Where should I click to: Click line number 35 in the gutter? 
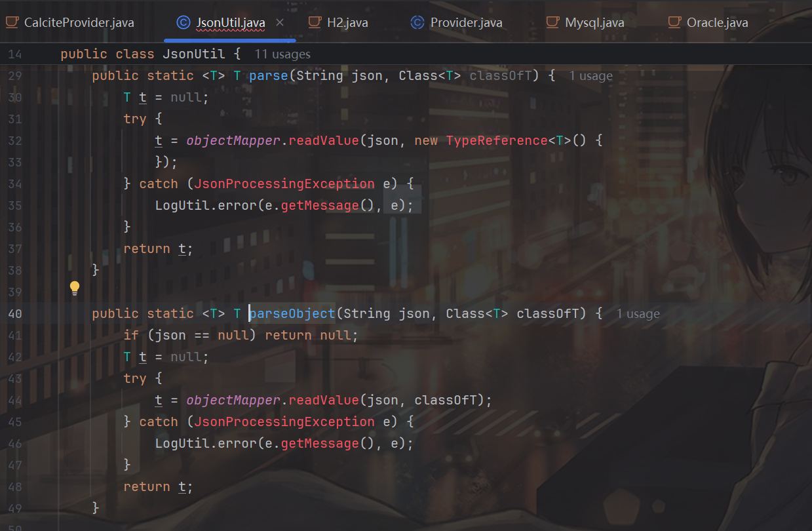coord(14,206)
